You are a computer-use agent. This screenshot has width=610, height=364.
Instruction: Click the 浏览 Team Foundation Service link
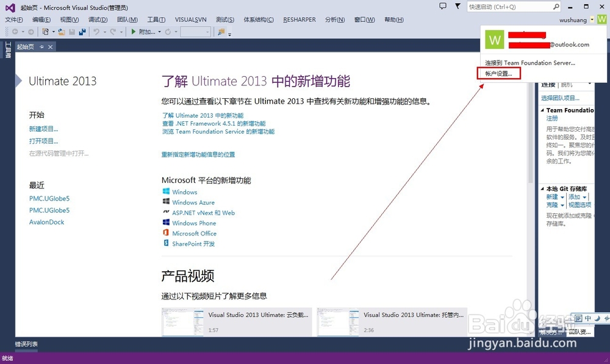tap(218, 132)
